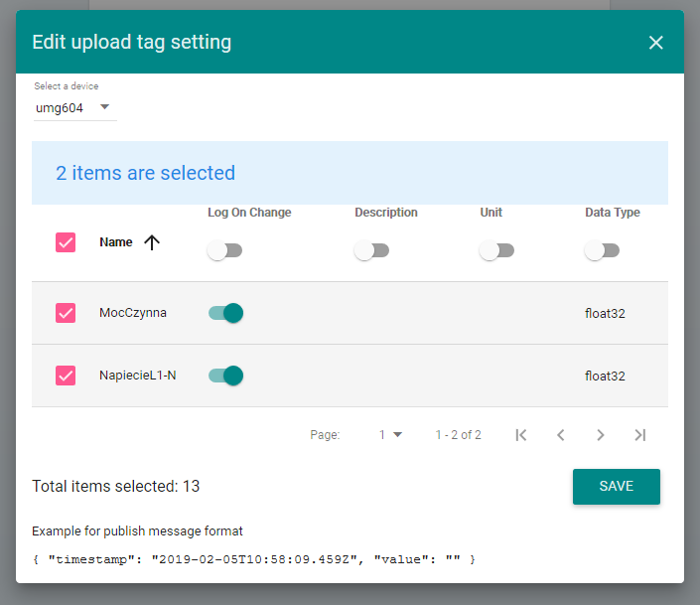Go to the previous page of results
This screenshot has width=700, height=605.
tap(561, 435)
